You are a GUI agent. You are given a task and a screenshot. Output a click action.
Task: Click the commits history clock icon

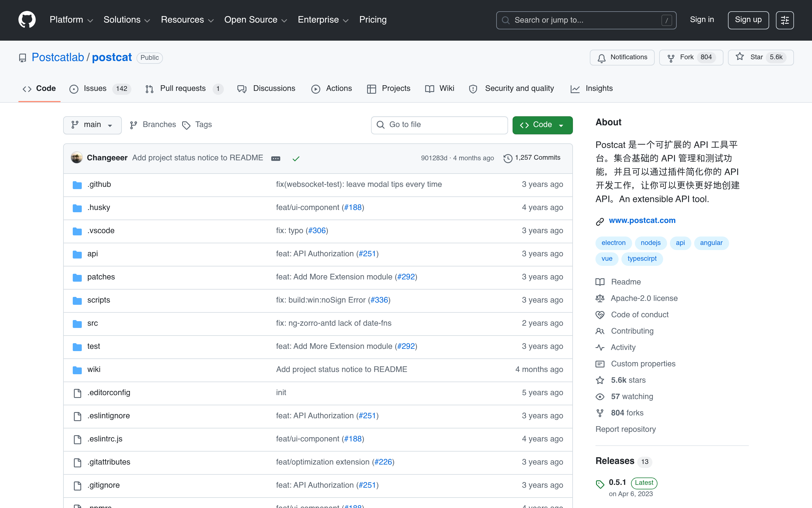click(x=508, y=158)
